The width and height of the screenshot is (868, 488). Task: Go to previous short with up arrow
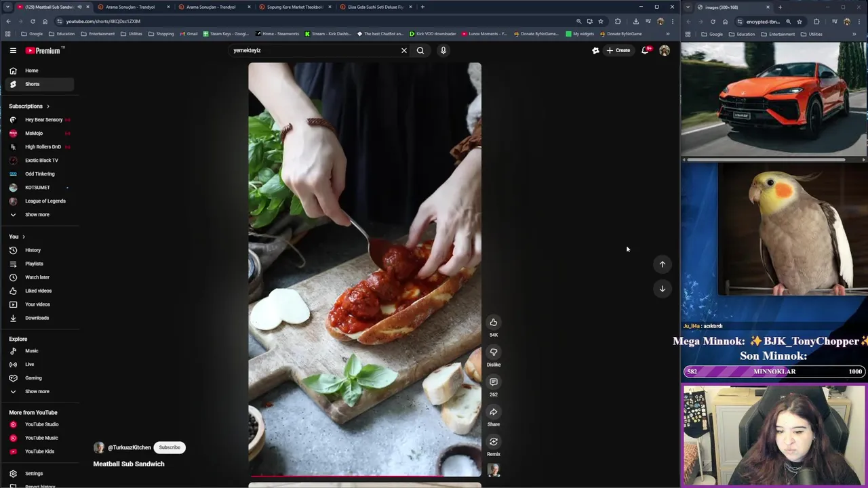pos(663,264)
